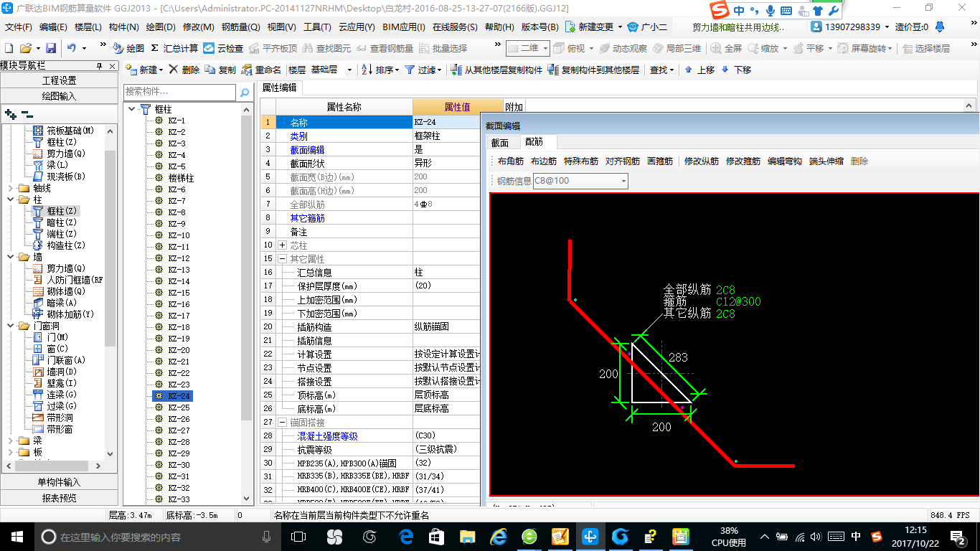This screenshot has width=980, height=551.
Task: Open the 单构件输入 navigator section
Action: 59,482
